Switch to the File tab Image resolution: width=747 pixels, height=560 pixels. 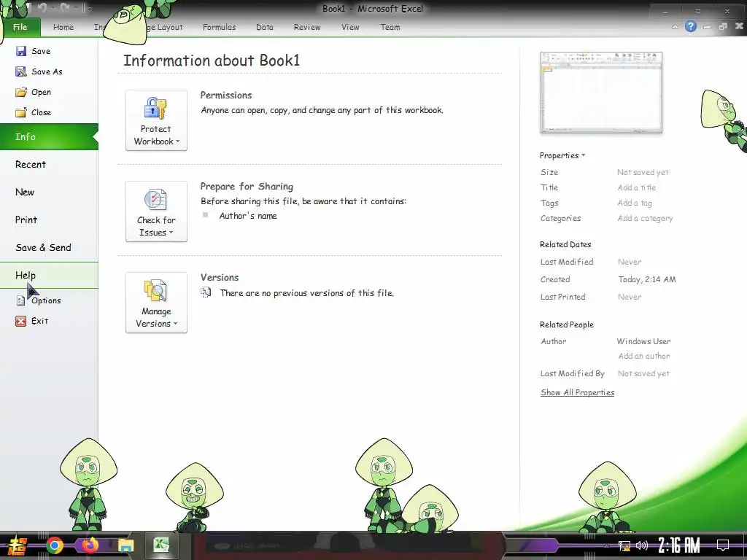click(20, 27)
